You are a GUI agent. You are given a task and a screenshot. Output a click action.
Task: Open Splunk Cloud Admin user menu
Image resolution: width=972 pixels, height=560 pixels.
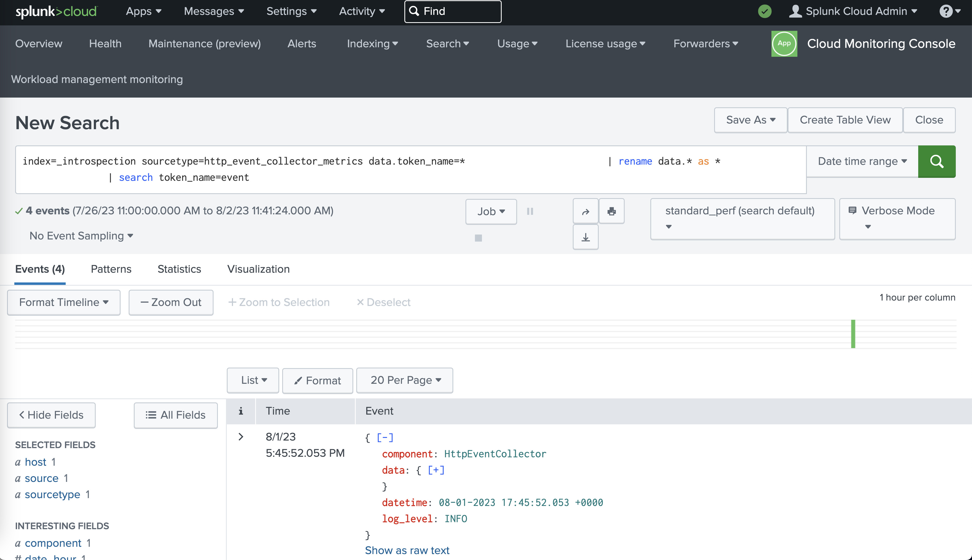tap(853, 11)
